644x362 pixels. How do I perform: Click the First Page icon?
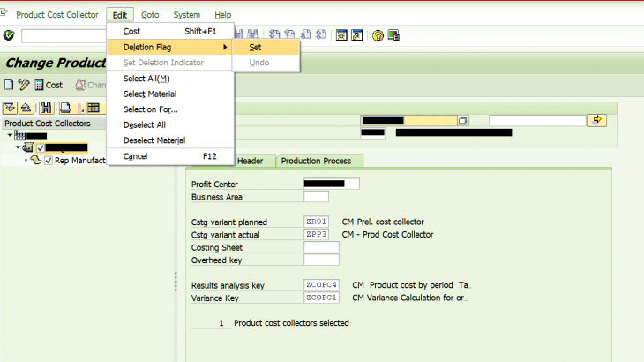(x=274, y=35)
